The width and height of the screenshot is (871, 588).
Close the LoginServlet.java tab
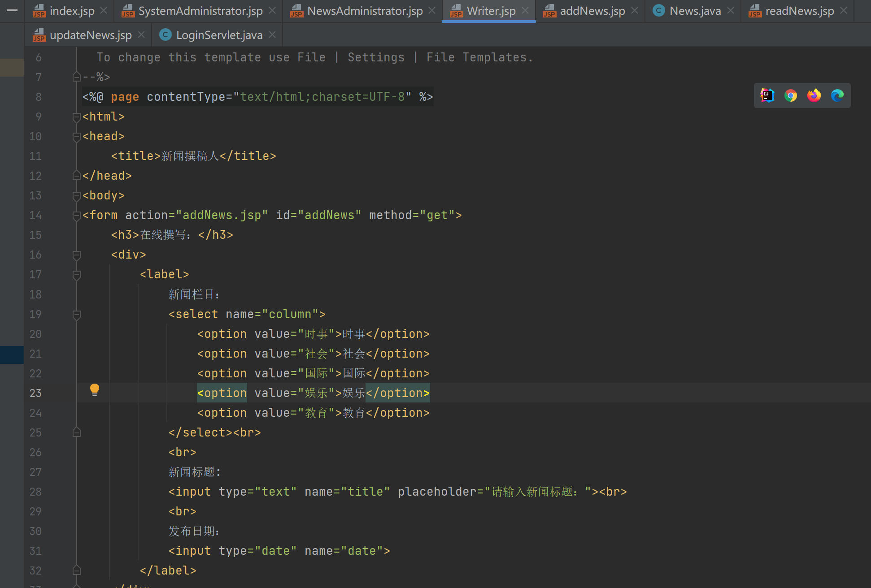pos(272,35)
